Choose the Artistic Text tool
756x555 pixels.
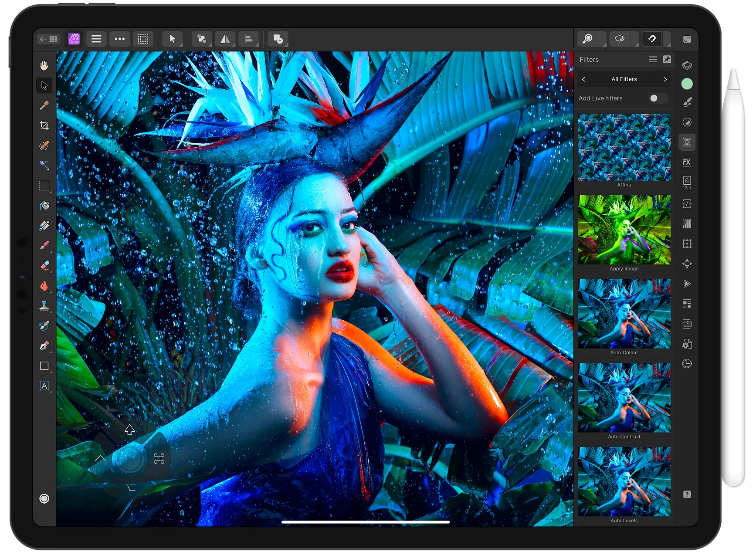[44, 386]
